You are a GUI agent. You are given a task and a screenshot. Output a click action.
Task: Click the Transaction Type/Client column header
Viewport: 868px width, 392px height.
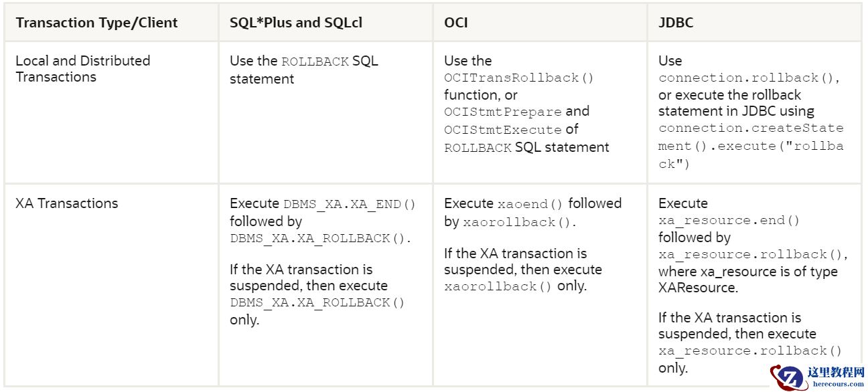click(96, 23)
